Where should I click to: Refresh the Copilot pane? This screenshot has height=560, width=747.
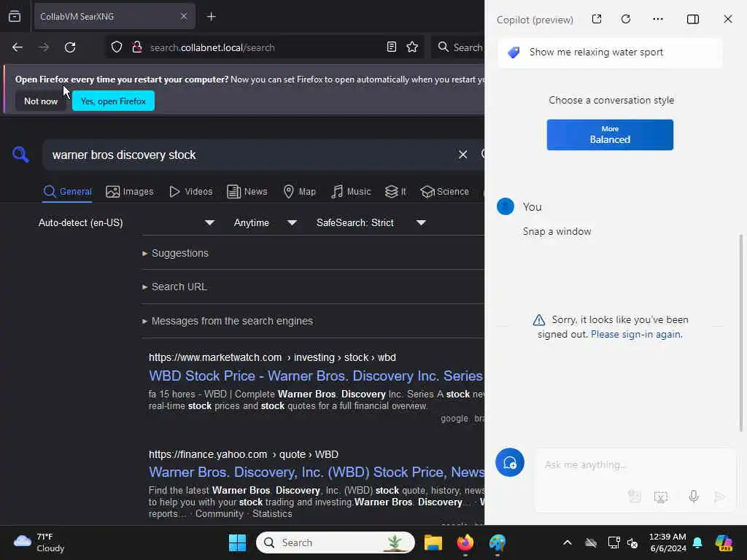[x=626, y=19]
